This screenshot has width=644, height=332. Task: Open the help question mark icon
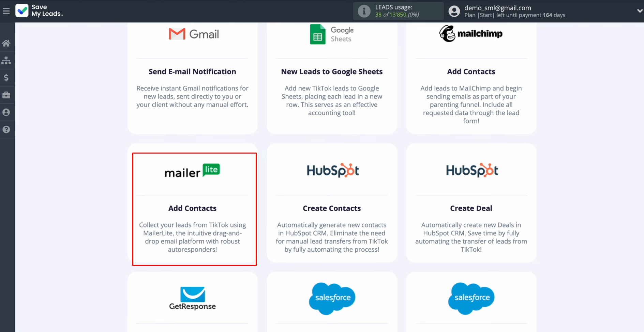point(6,129)
